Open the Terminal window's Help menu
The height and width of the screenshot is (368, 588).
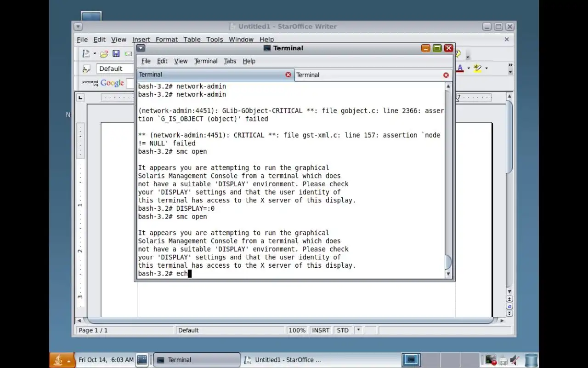pyautogui.click(x=249, y=61)
